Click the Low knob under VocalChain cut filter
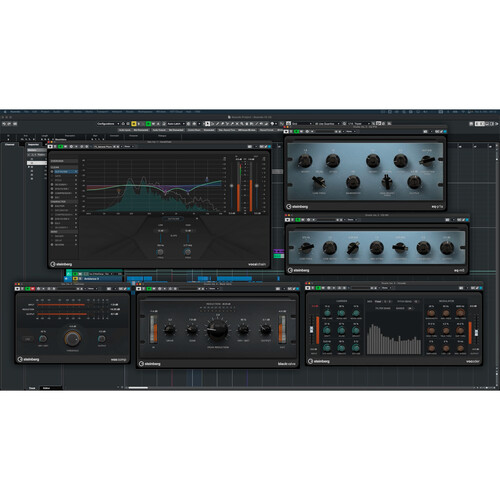The image size is (500, 500). coord(160,252)
